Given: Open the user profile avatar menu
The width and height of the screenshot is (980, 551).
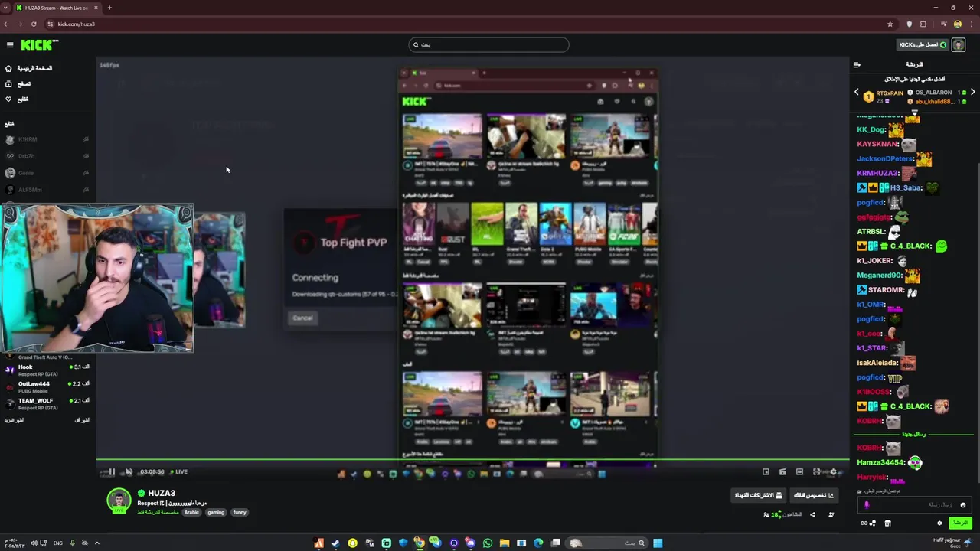Looking at the screenshot, I should (x=958, y=44).
